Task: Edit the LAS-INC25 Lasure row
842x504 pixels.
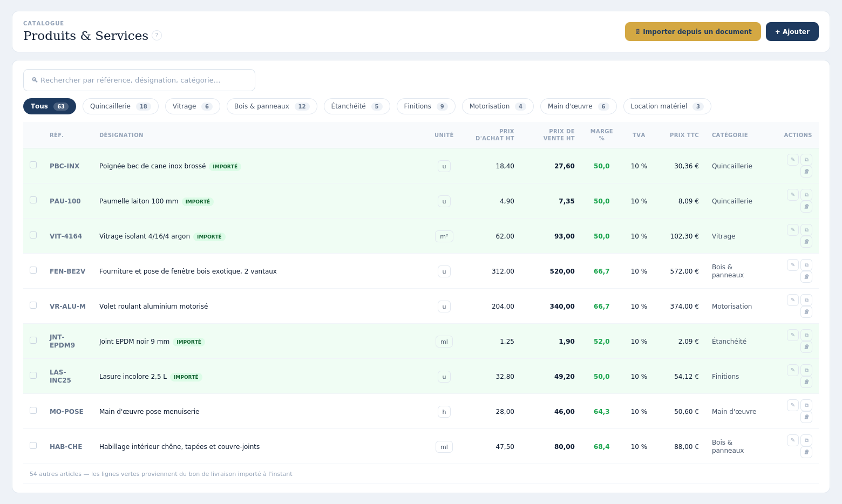Action: click(x=793, y=370)
